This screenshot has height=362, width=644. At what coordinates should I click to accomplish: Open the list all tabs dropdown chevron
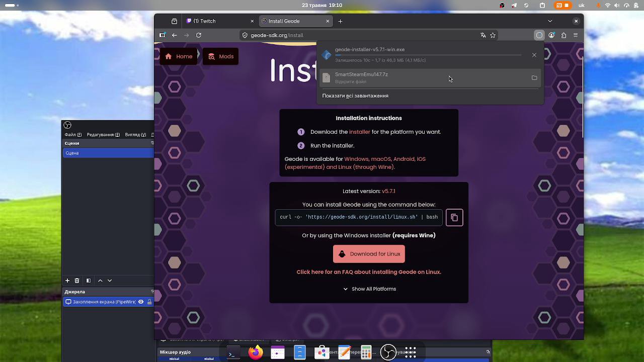pyautogui.click(x=550, y=21)
